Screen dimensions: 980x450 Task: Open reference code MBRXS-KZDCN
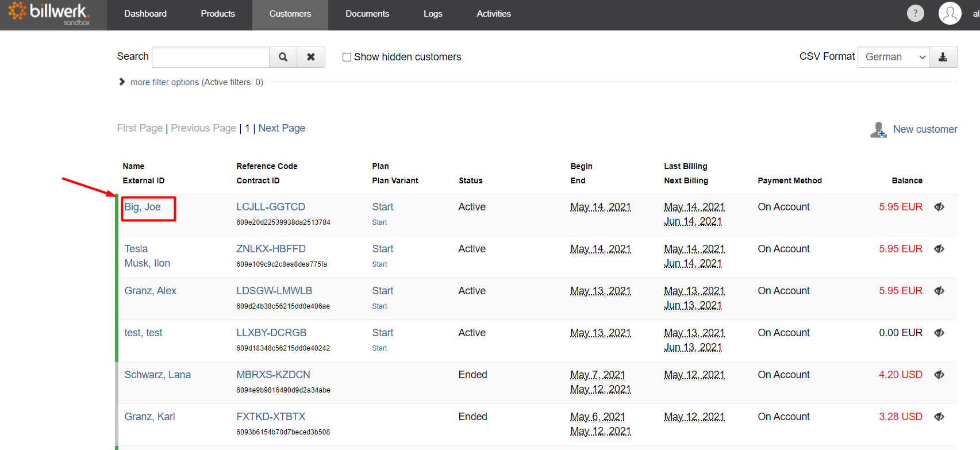[x=273, y=375]
